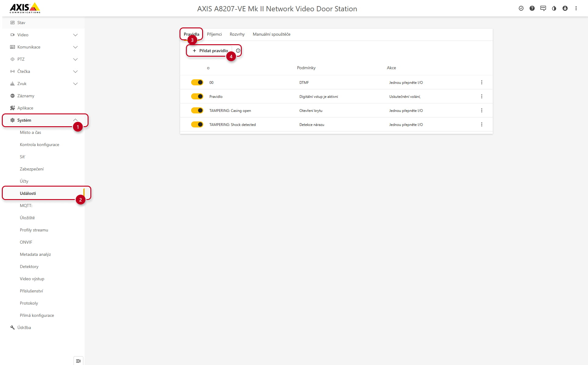Viewport: 588px width, 365px height.
Task: Open the user account icon
Action: tap(565, 9)
